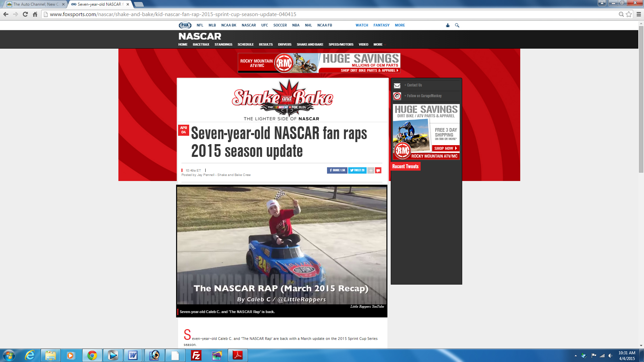Viewport: 644px width, 362px height.
Task: Click the user account icon in header
Action: [447, 25]
